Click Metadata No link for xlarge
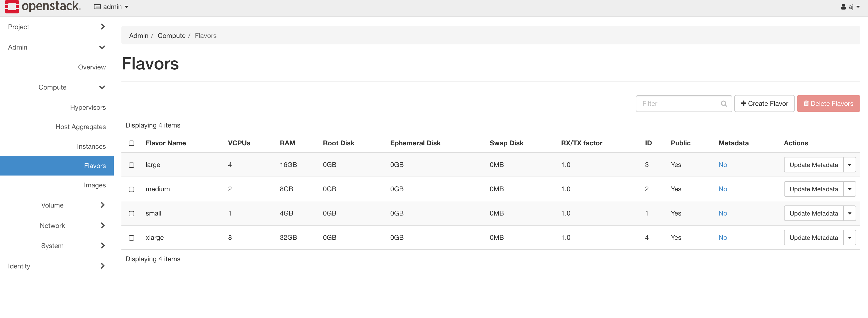Viewport: 868px width, 318px height. 723,237
